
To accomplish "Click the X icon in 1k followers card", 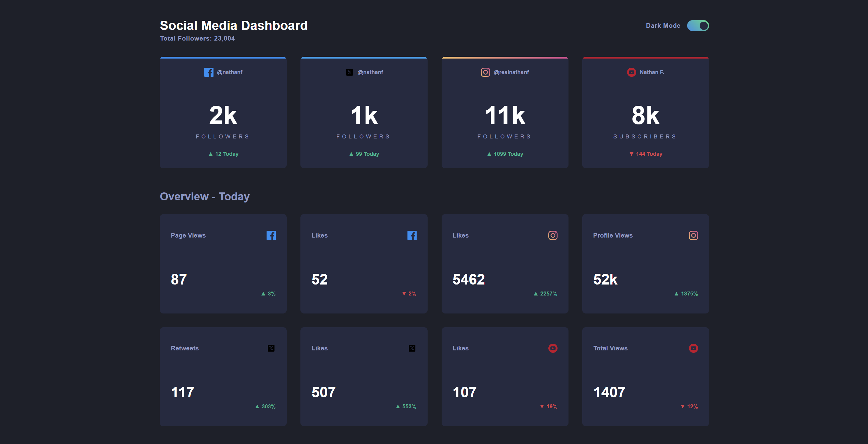I will tap(350, 72).
